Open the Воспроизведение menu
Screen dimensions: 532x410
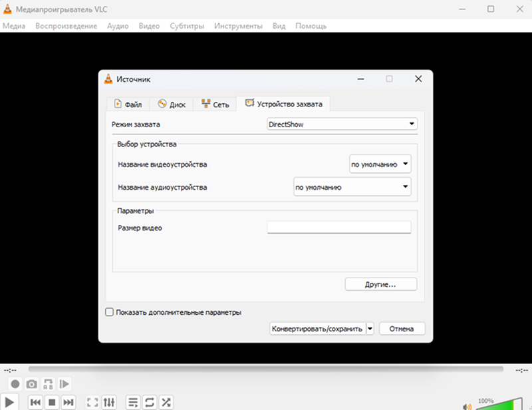point(66,26)
